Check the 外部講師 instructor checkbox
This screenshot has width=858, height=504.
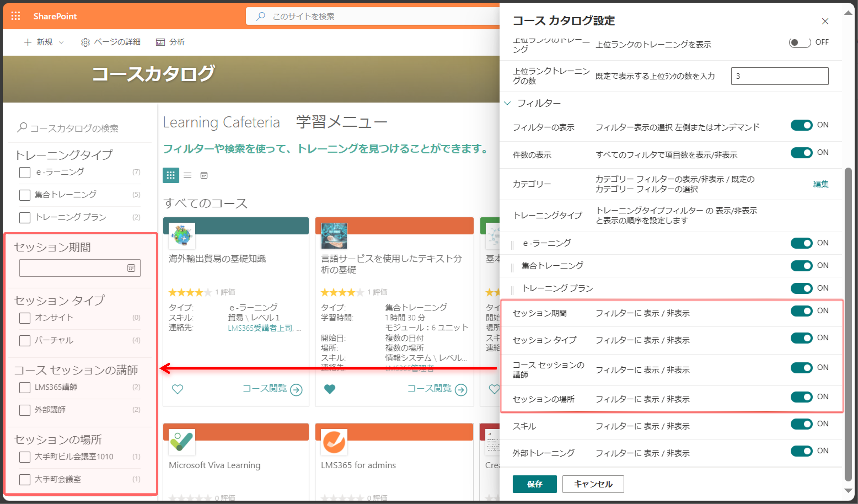coord(25,410)
